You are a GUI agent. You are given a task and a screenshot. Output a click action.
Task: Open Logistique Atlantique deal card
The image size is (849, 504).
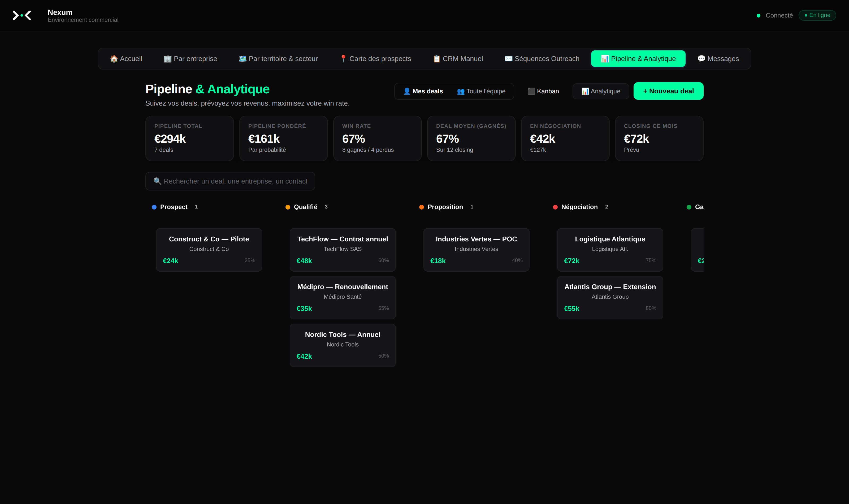[610, 250]
